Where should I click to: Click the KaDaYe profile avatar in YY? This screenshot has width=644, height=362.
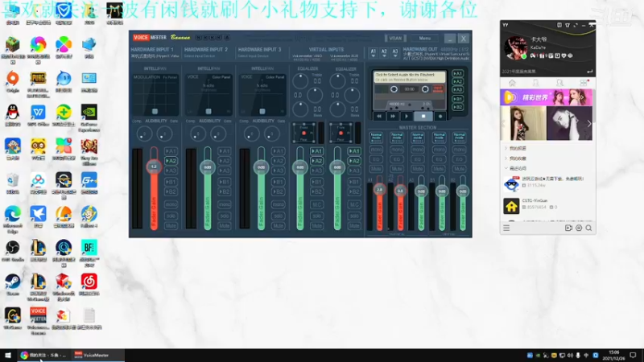tap(515, 48)
